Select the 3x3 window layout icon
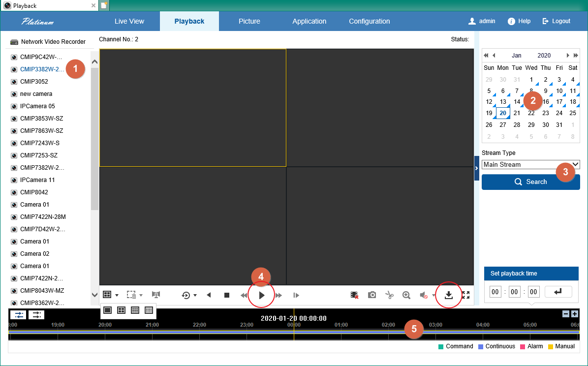588x366 pixels. pyautogui.click(x=135, y=310)
